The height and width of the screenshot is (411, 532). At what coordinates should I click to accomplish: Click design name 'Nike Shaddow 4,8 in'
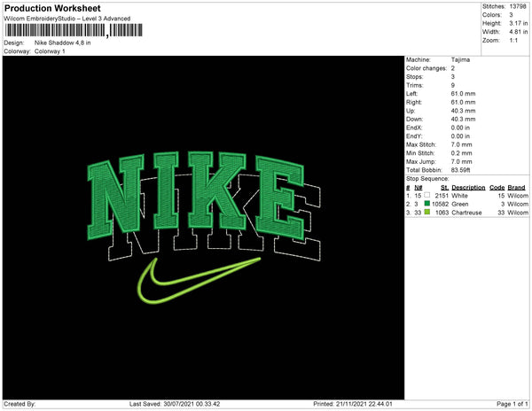62,43
